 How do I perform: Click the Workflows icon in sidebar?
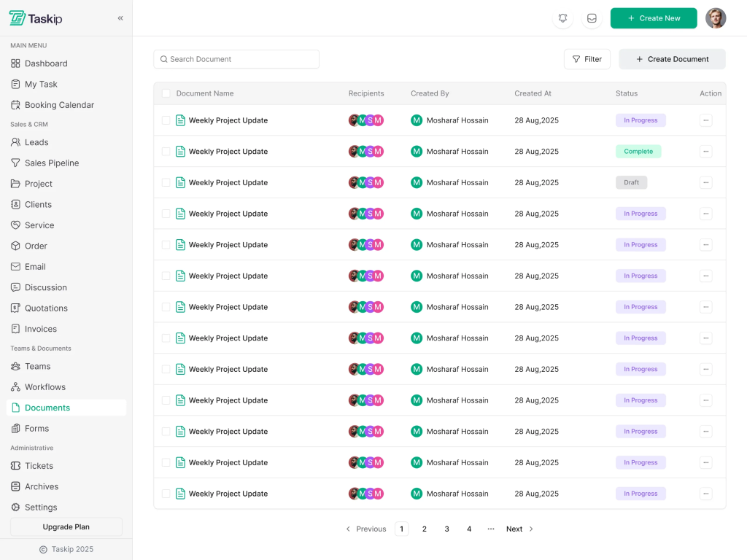click(15, 387)
